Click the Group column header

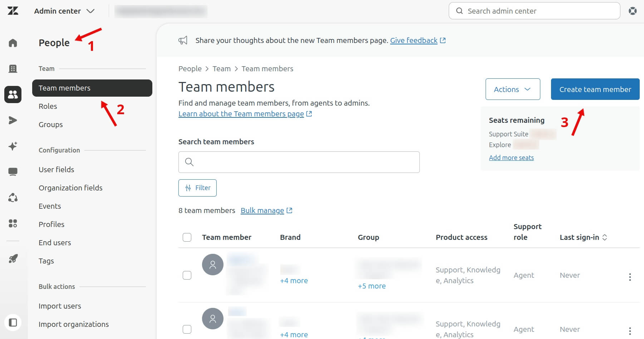(x=368, y=237)
